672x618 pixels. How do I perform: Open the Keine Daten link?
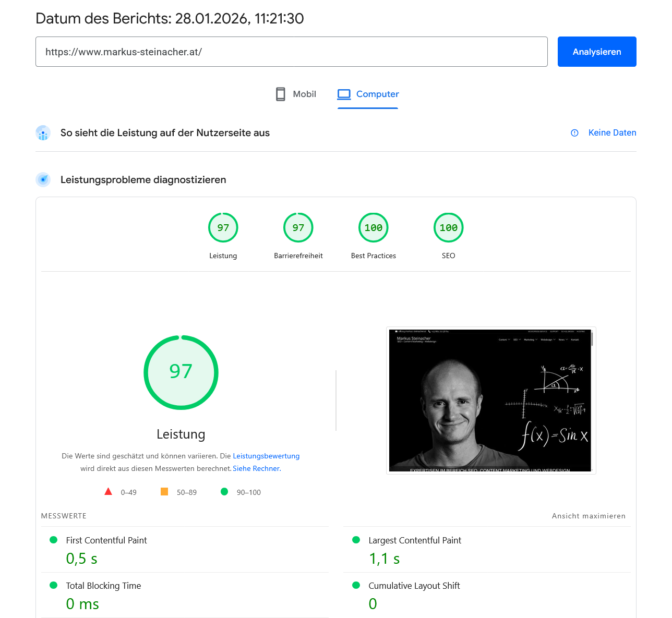pyautogui.click(x=612, y=133)
